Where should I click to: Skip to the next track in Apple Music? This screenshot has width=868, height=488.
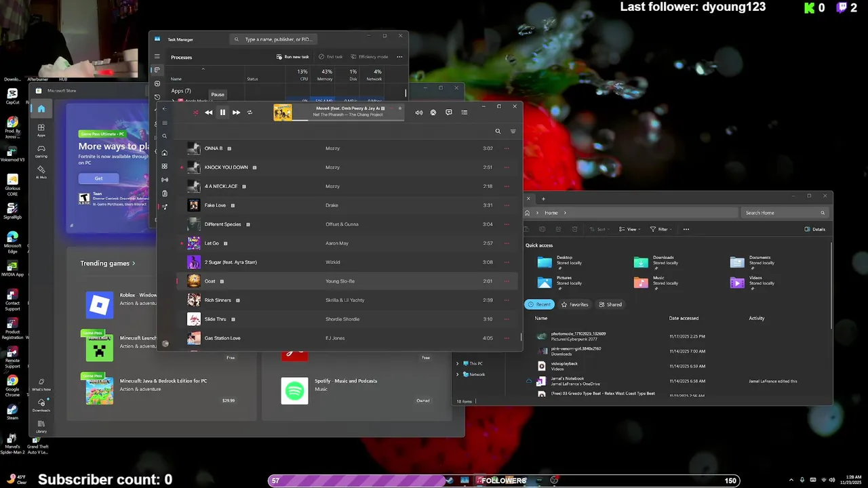point(236,113)
